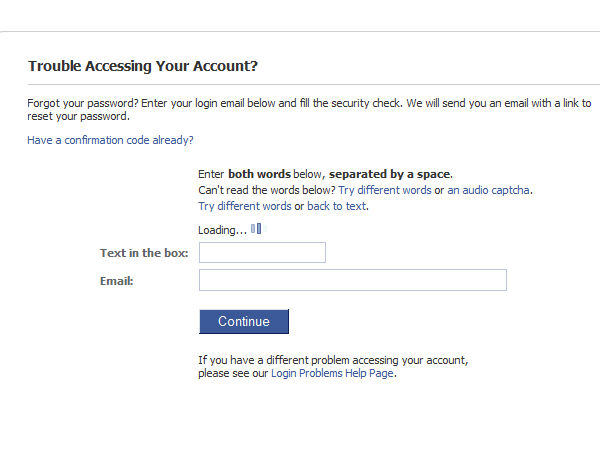Click the "Loading..." status text
This screenshot has width=600, height=450.
pos(222,231)
